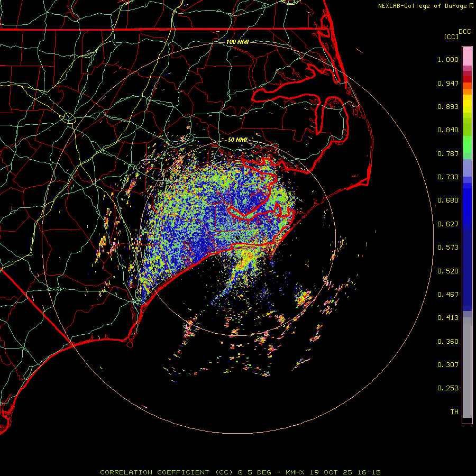Click the [CC] units label
Image resolution: width=476 pixels, height=476 pixels.
451,36
